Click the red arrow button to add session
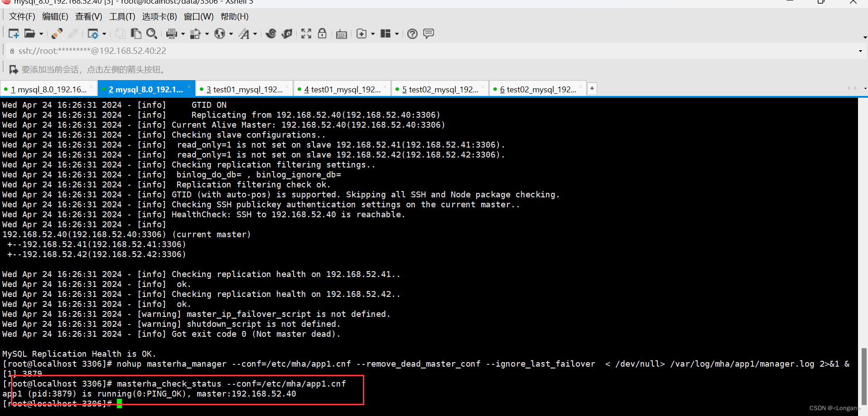The height and width of the screenshot is (416, 868). click(13, 69)
